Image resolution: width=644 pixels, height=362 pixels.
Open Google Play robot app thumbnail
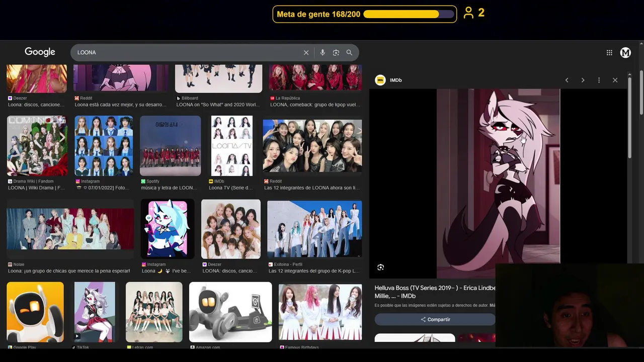point(35,312)
